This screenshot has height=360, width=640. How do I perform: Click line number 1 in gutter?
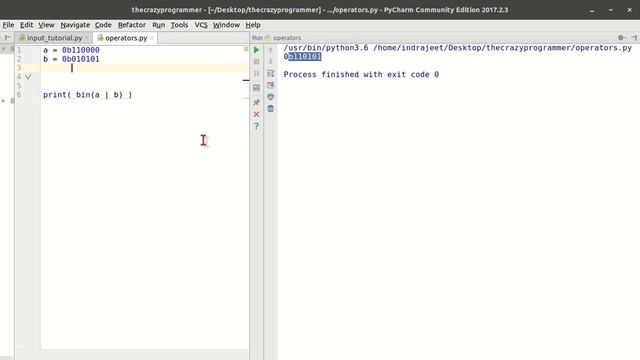[x=19, y=50]
